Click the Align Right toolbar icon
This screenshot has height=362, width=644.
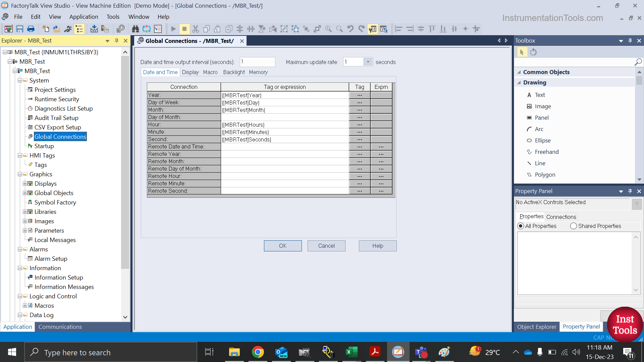pos(410,29)
